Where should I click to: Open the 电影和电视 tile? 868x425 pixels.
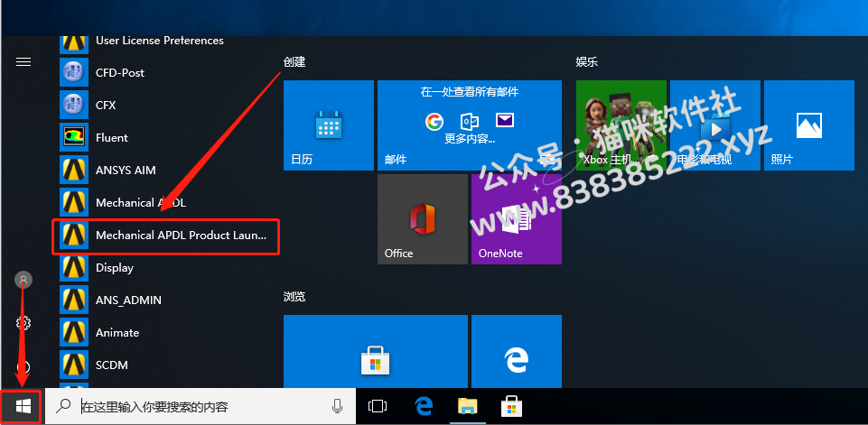[715, 125]
